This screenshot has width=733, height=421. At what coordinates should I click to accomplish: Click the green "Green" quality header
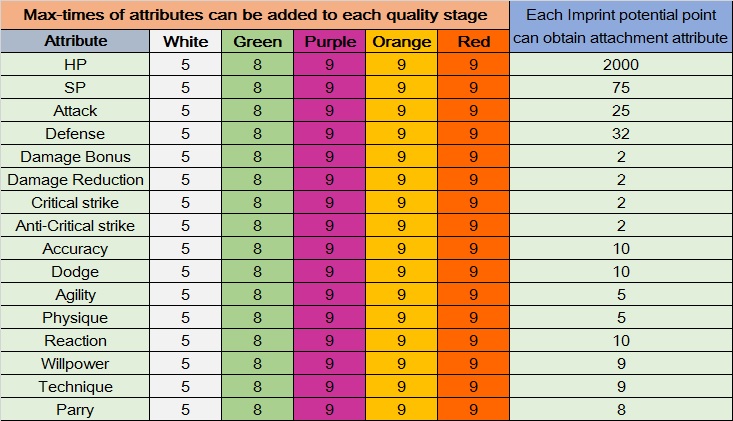coord(257,42)
